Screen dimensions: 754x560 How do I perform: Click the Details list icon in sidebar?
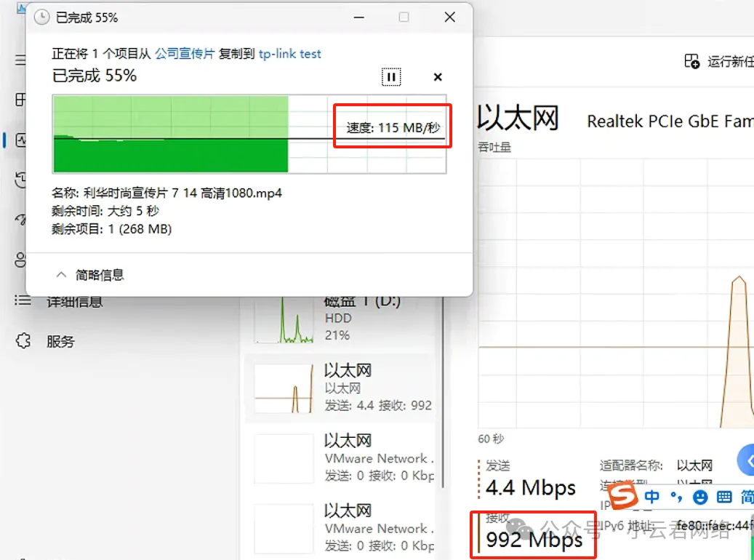[x=23, y=300]
